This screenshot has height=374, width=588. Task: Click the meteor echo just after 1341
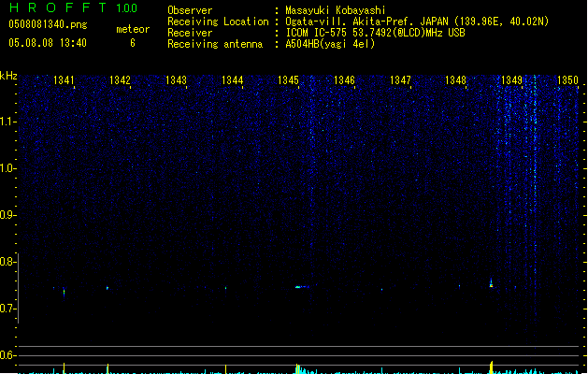click(64, 292)
